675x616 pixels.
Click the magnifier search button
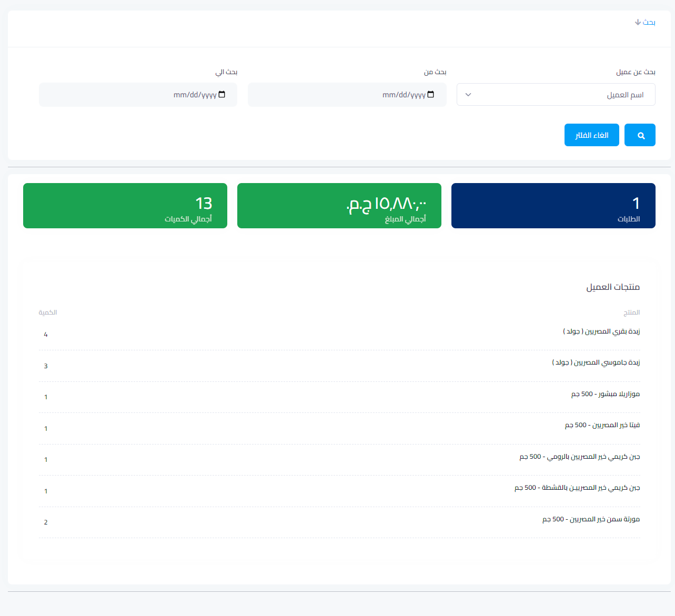pos(640,135)
